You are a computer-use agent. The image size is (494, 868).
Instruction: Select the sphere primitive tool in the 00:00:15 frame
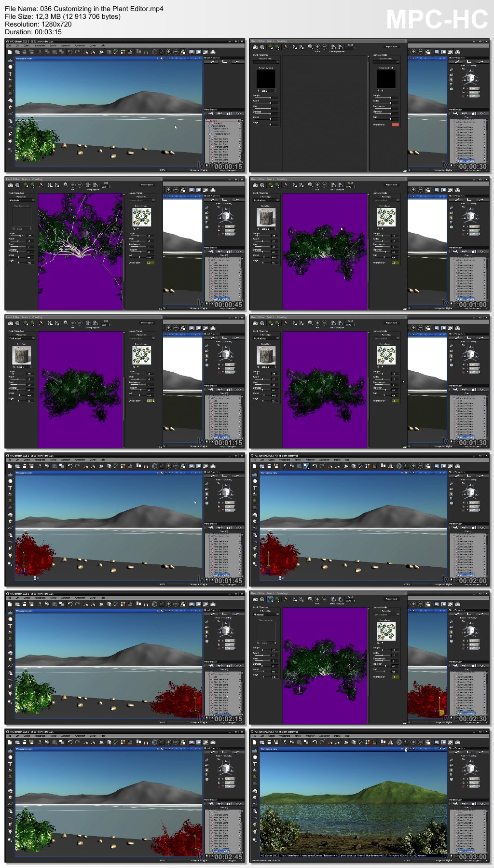(x=10, y=67)
